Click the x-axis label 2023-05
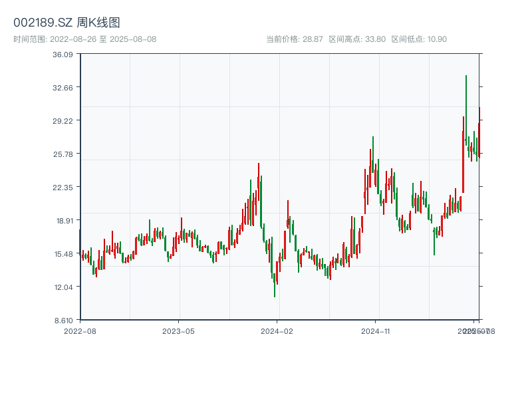This screenshot has width=532, height=399. click(178, 331)
